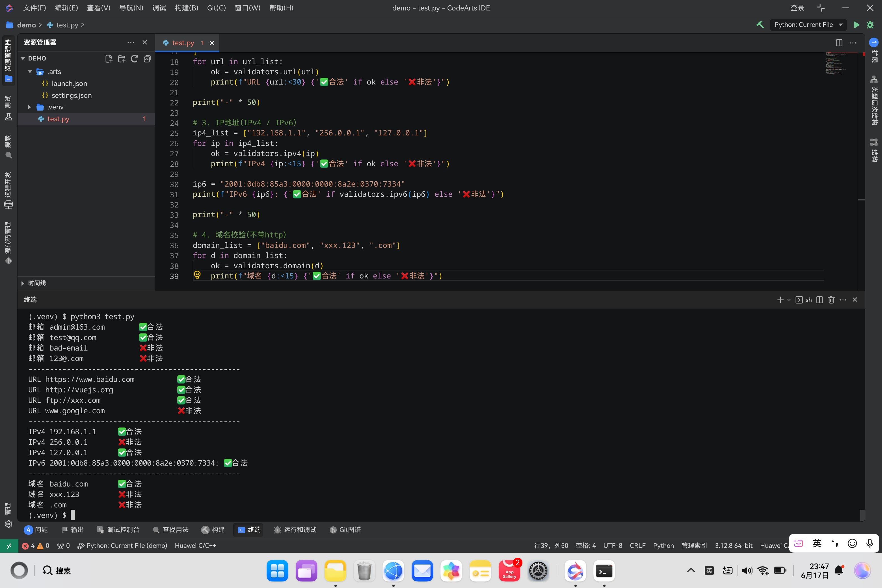The width and height of the screenshot is (882, 588).
Task: Open the settings gear in activity bar
Action: (9, 524)
